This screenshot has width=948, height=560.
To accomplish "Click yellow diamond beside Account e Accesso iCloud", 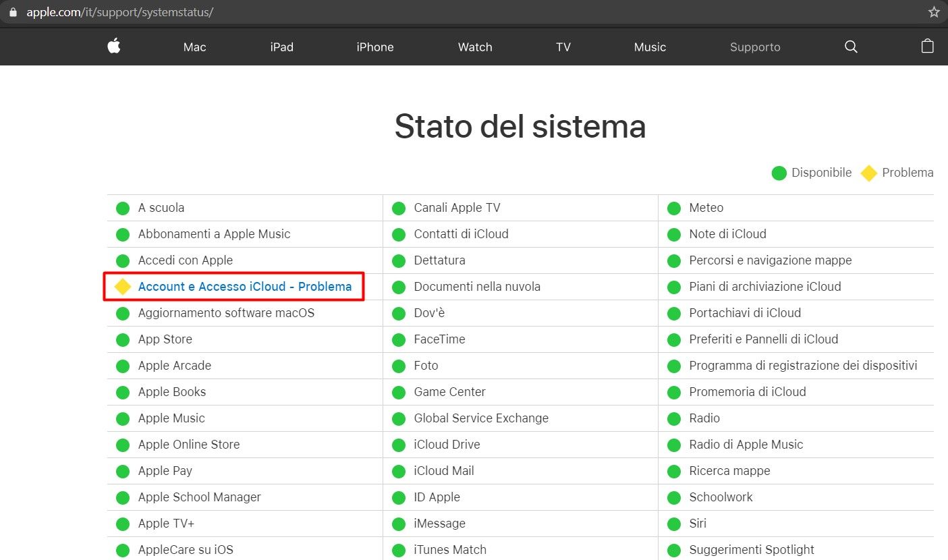I will click(123, 287).
